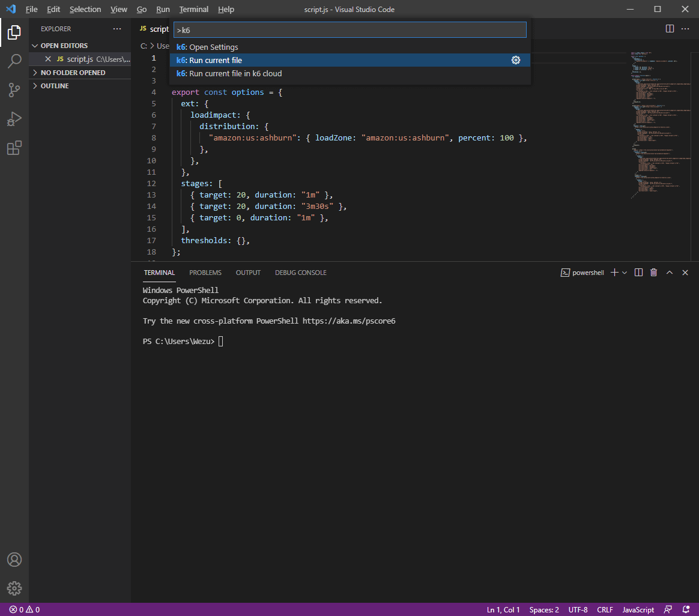Select the script.js editor tab
Image resolution: width=699 pixels, height=616 pixels.
[x=154, y=29]
